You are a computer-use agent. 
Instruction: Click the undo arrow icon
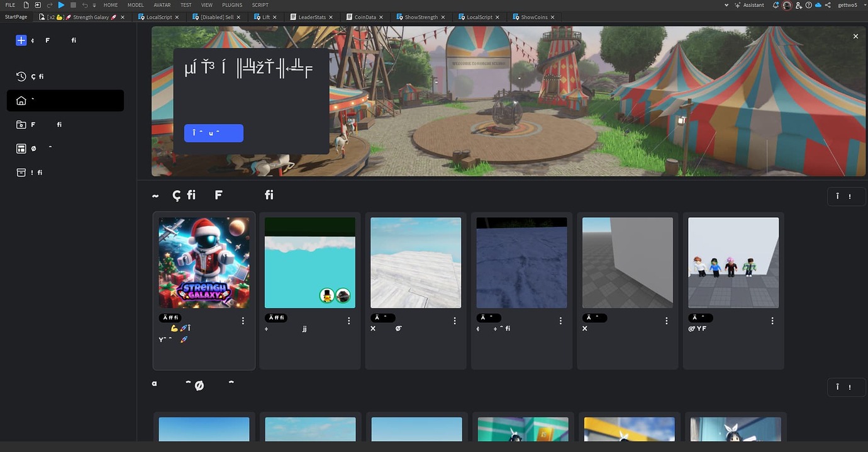tap(85, 5)
